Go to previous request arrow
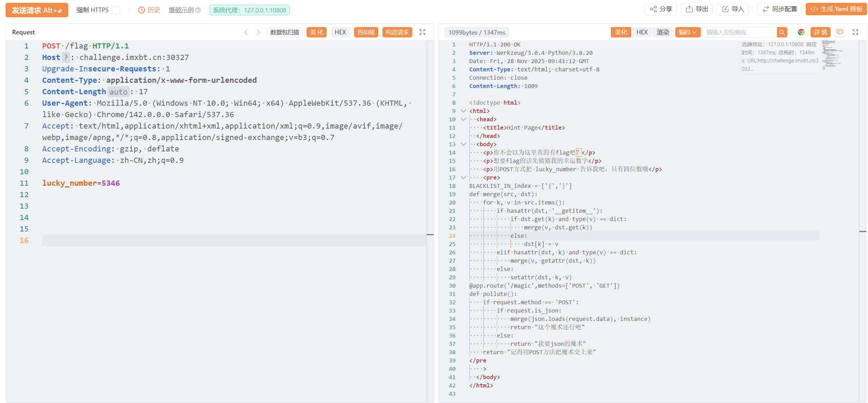868x403 pixels. click(x=246, y=32)
